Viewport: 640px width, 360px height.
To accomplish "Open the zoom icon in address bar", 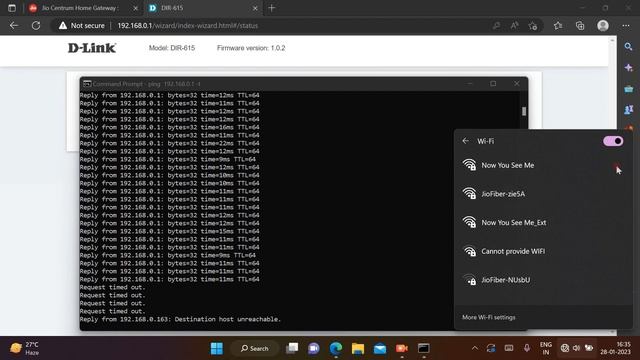I will coord(496,26).
